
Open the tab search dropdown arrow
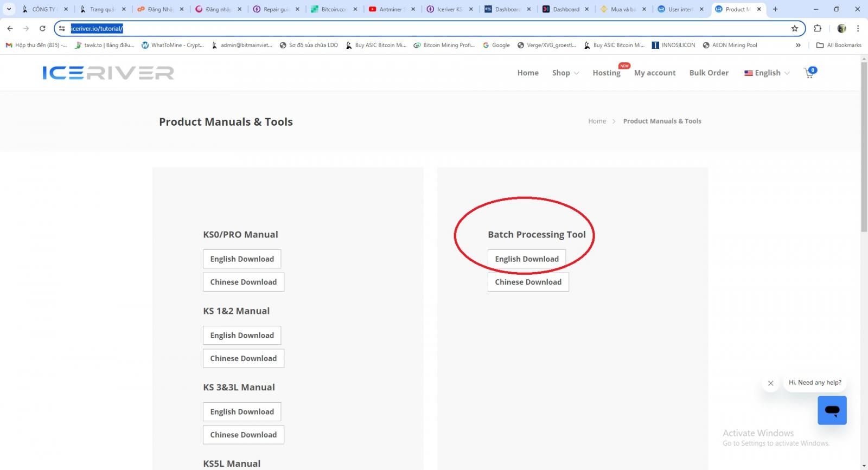click(9, 9)
